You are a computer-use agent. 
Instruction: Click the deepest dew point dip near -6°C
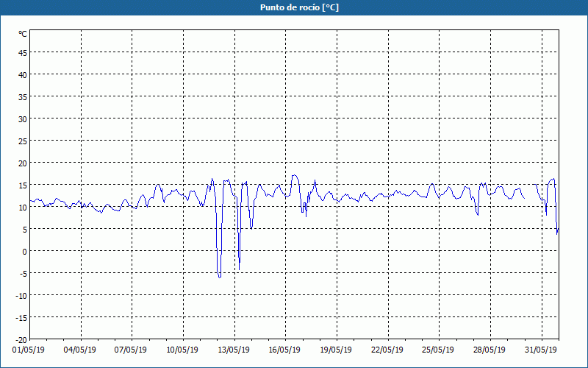(219, 277)
